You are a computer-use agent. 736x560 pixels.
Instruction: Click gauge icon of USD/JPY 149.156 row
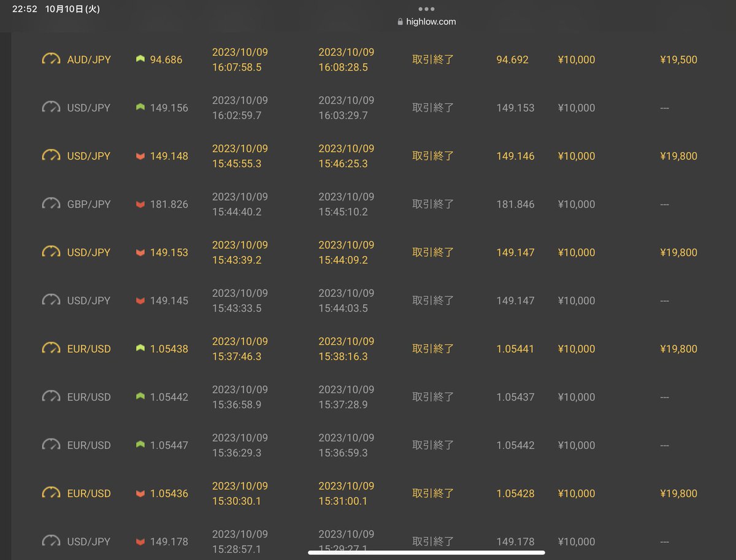coord(51,107)
